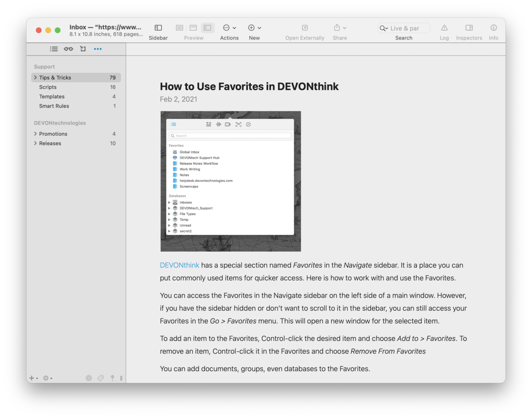Click the sidebar resize handle bars
The image size is (532, 418).
point(121,378)
